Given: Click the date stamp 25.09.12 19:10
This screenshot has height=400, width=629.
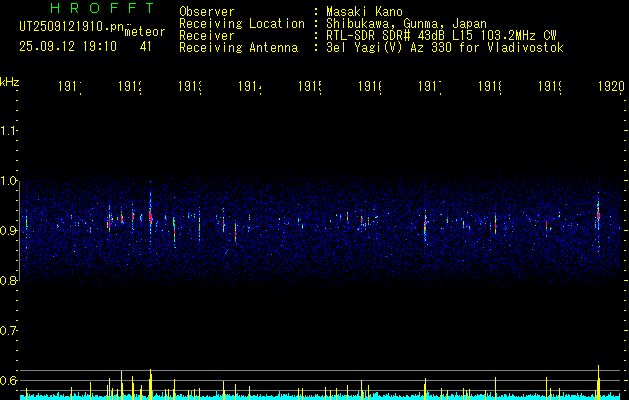Looking at the screenshot, I should pos(68,47).
